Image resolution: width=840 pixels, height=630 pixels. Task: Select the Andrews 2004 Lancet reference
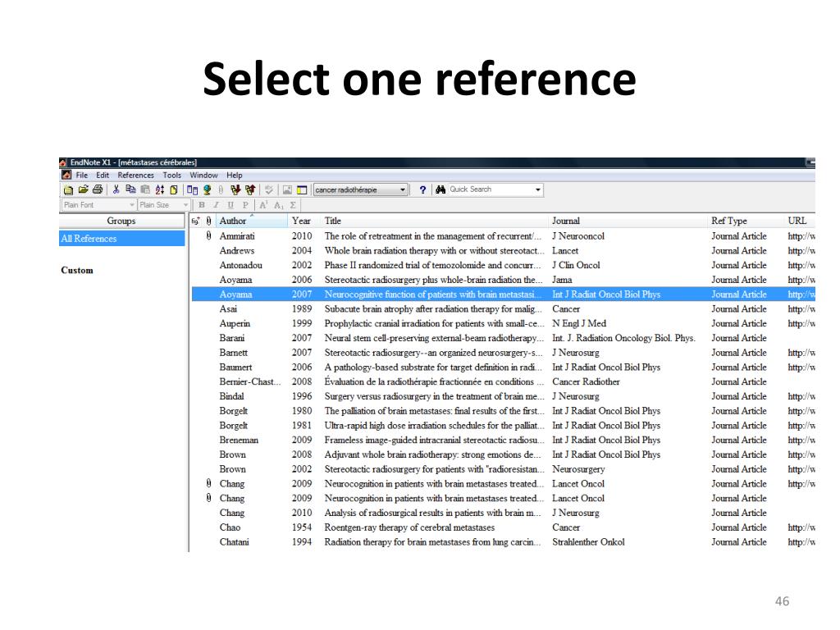click(503, 251)
